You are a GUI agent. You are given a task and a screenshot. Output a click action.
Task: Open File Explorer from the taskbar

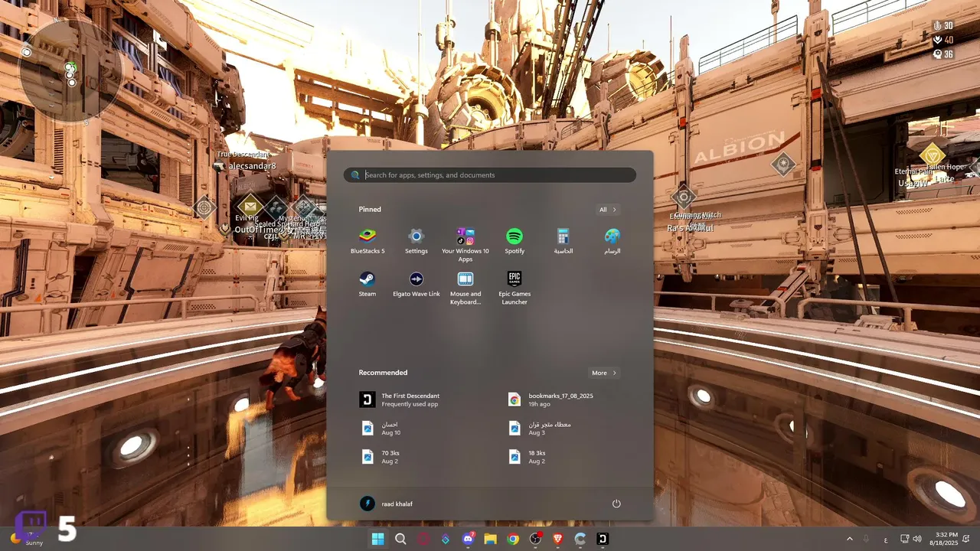(x=491, y=539)
